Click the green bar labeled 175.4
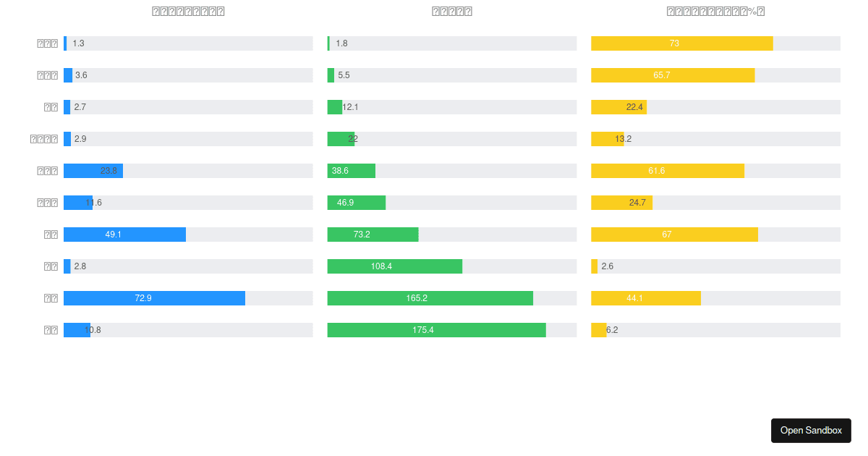 pyautogui.click(x=436, y=330)
